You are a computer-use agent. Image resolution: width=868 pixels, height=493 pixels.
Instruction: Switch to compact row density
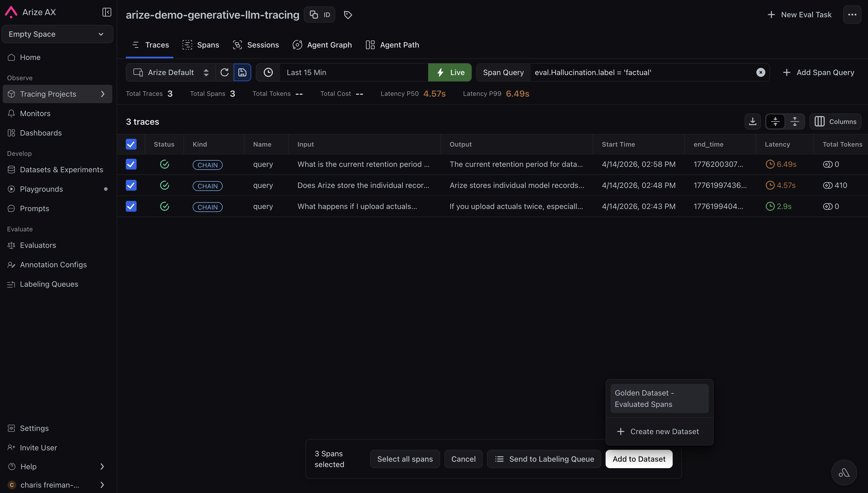pyautogui.click(x=775, y=121)
